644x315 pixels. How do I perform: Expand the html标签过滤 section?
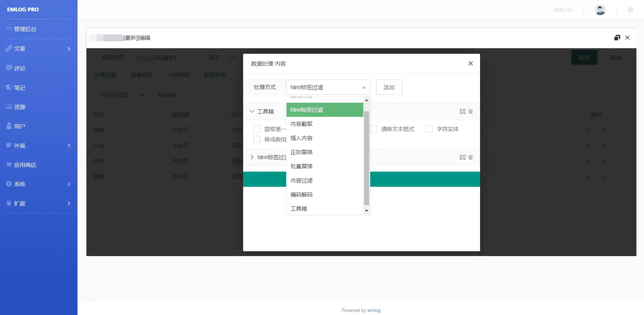[x=252, y=157]
